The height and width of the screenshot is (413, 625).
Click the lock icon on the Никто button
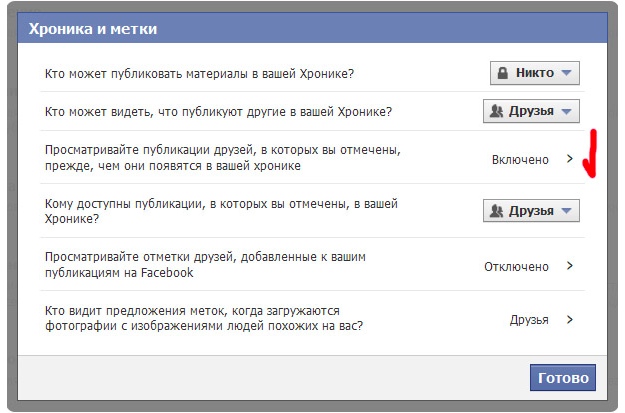pos(503,73)
